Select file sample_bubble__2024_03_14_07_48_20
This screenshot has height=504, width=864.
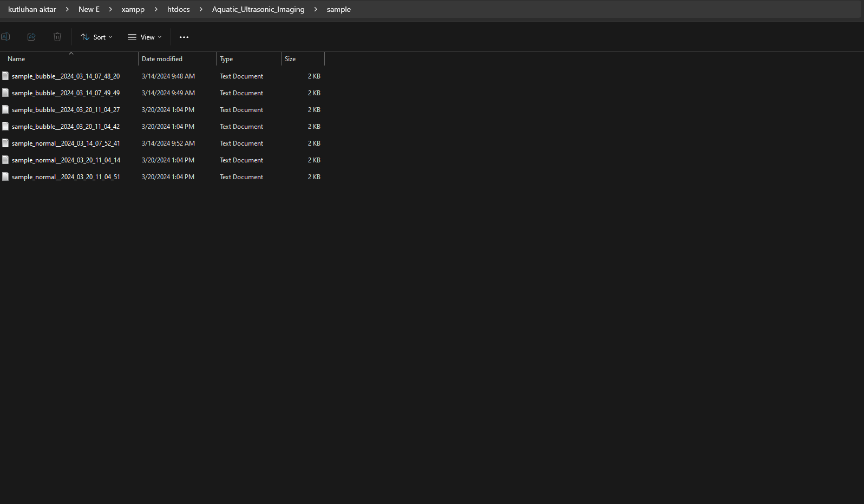66,76
